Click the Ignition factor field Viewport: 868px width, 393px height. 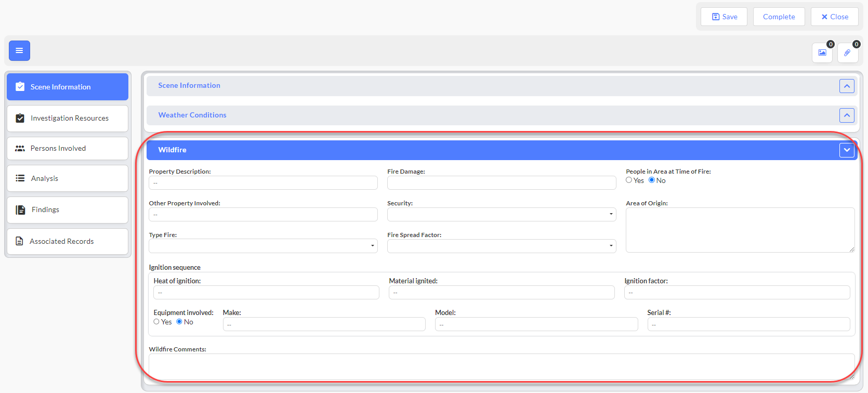[x=737, y=292]
